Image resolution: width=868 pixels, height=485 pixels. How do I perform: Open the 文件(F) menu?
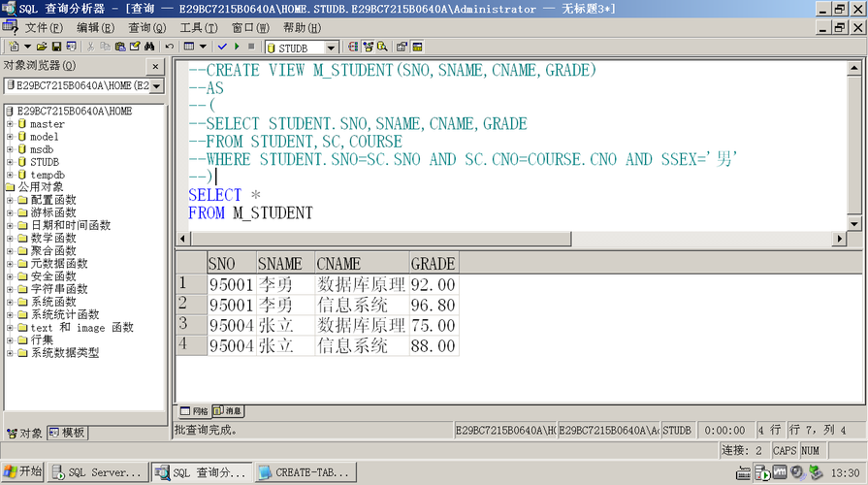(44, 28)
